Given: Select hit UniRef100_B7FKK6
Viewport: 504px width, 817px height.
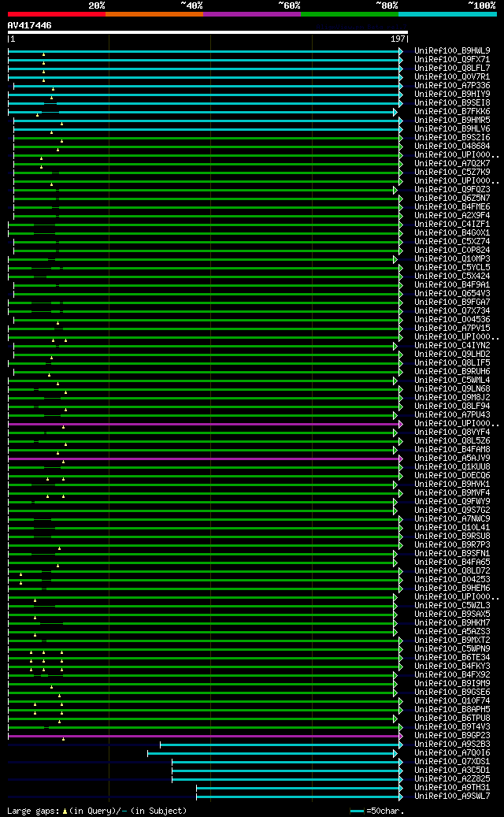Looking at the screenshot, I should click(452, 112).
